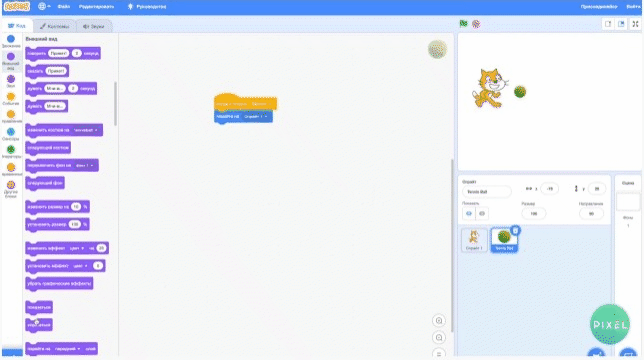Open the Сенсоры blocks category
Screen dimensions: 644x360
pyautogui.click(x=11, y=132)
